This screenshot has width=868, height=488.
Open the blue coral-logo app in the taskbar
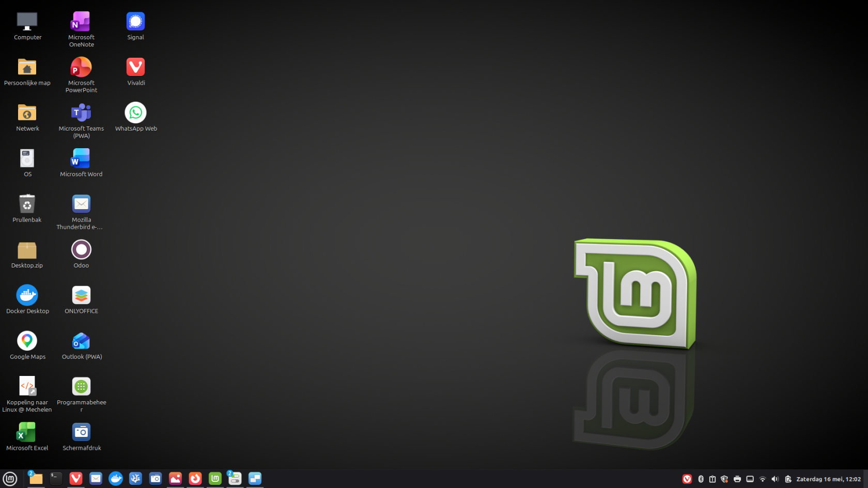(x=135, y=479)
